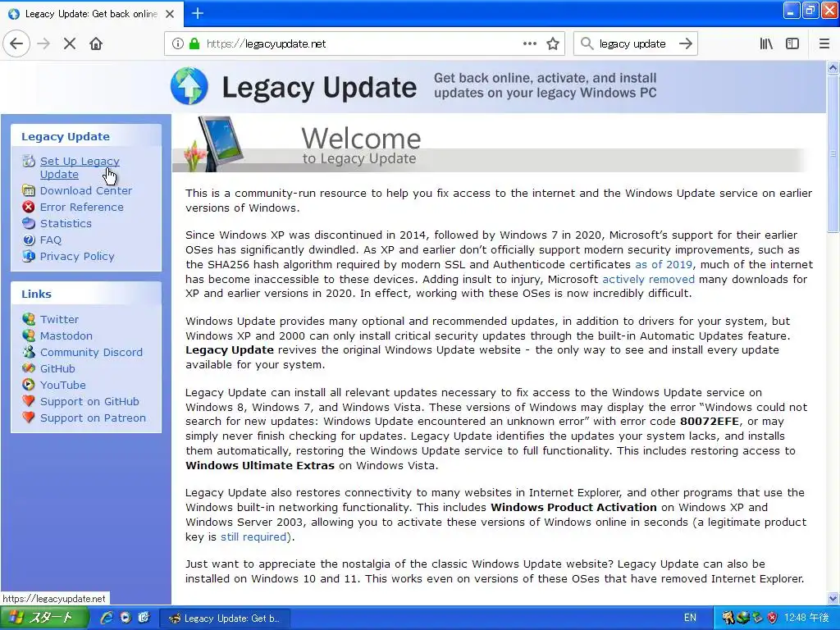Open the Firefox hamburger menu
The image size is (840, 630).
click(824, 43)
